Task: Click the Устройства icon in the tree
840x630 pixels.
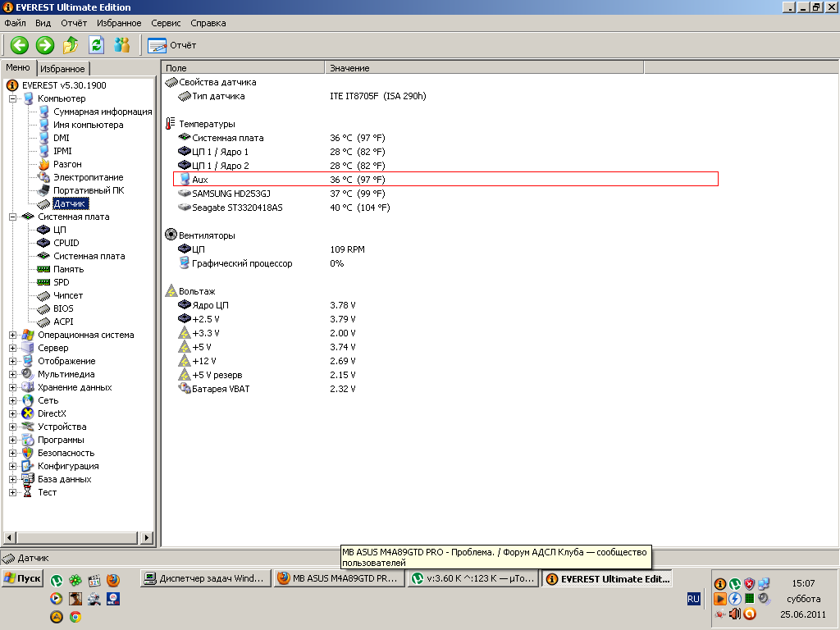Action: click(28, 427)
